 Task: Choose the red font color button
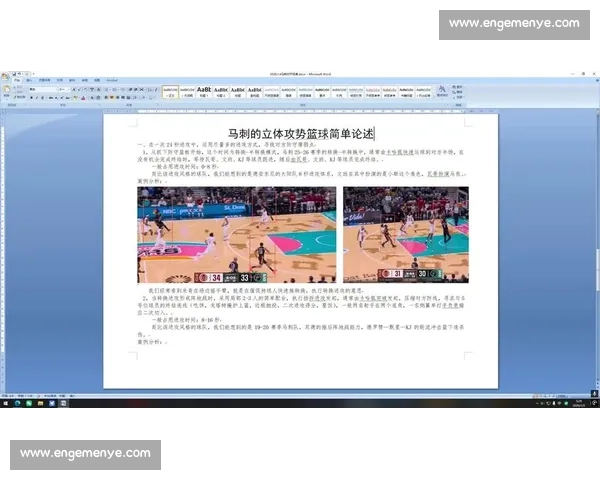(x=83, y=98)
